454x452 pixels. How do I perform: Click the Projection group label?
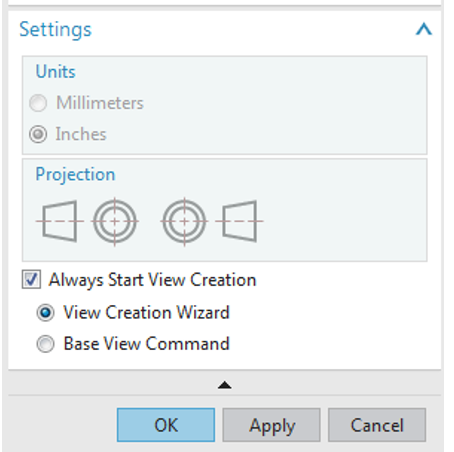(75, 174)
